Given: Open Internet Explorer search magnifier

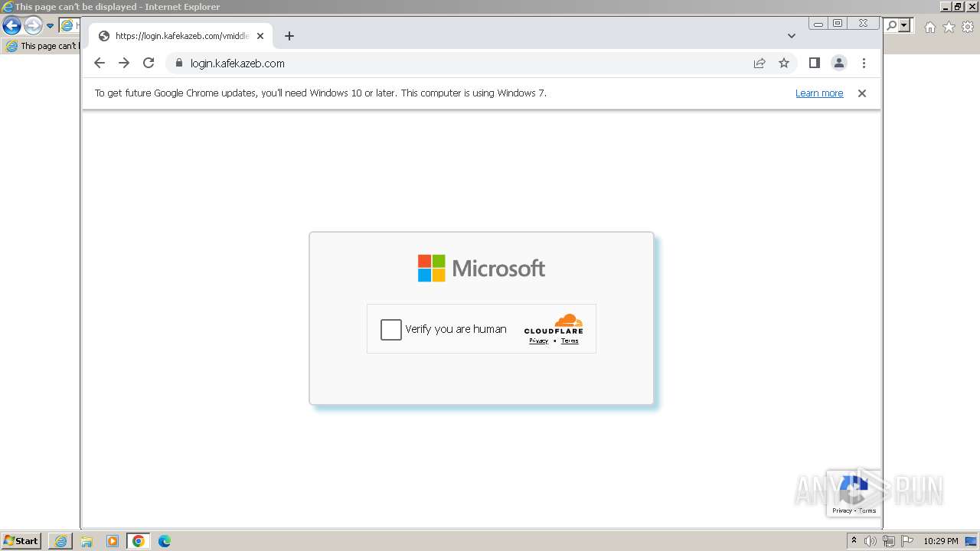Looking at the screenshot, I should coord(892,25).
